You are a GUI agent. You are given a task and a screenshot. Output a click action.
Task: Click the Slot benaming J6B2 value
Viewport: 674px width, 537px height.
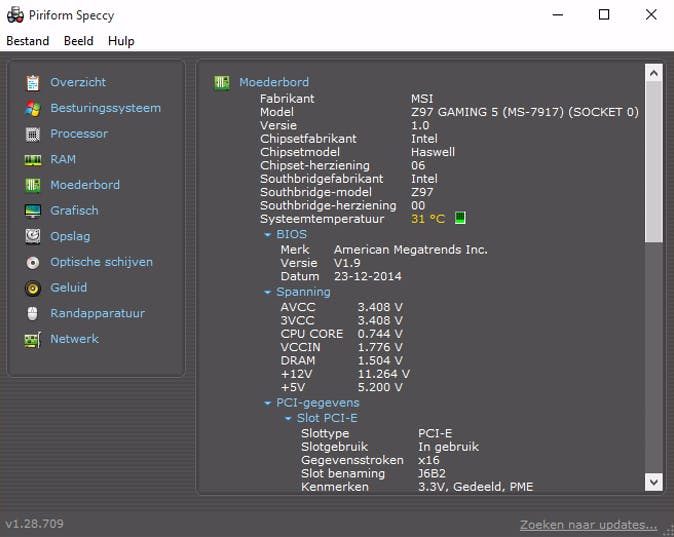[432, 474]
